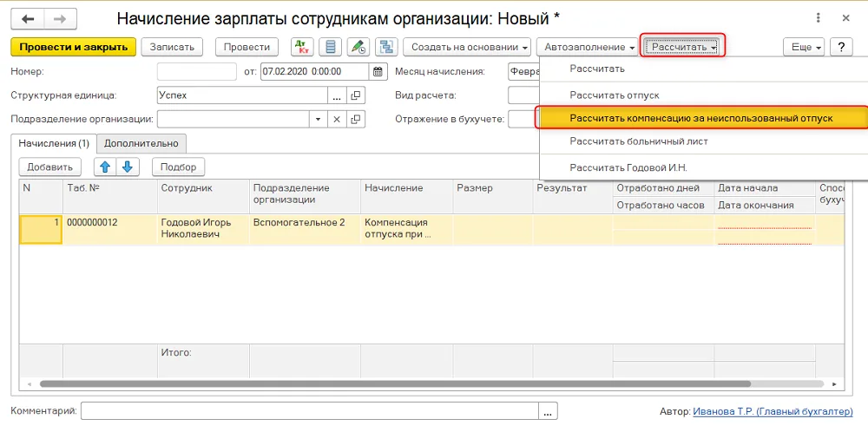Click the Комментарий input field
Viewport: 868px width, 432px height.
click(310, 411)
